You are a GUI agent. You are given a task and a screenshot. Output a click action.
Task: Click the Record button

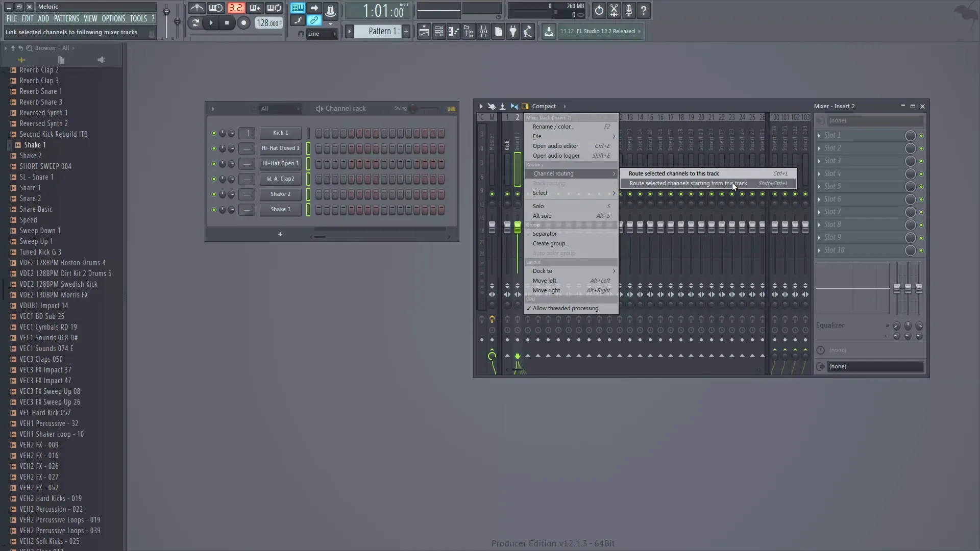[x=243, y=22]
